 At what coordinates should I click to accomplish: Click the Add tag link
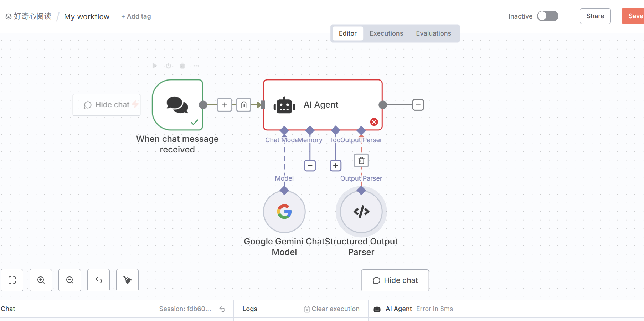[x=136, y=16]
